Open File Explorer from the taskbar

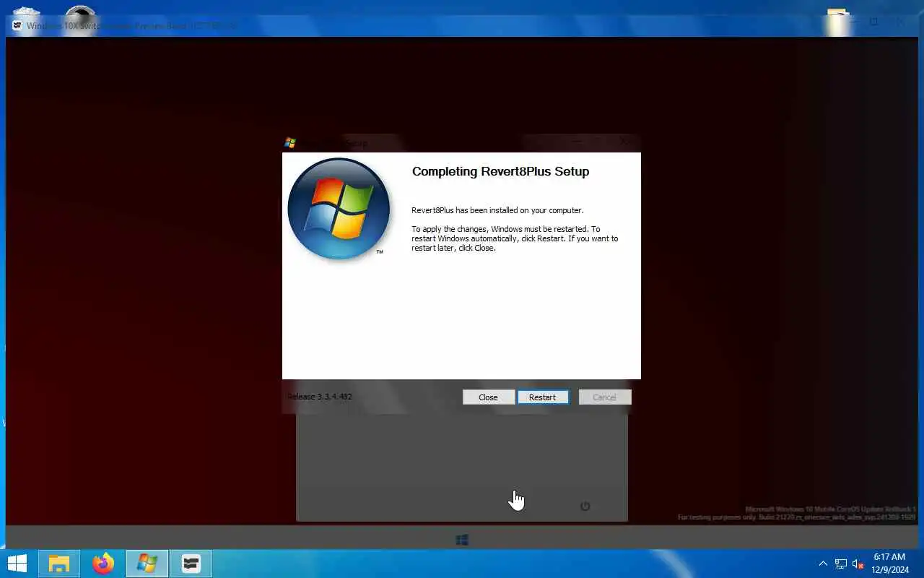(x=58, y=564)
